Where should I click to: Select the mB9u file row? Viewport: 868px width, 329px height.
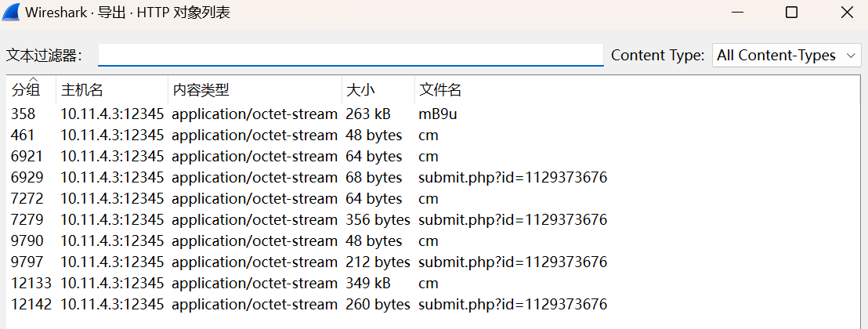click(x=437, y=114)
